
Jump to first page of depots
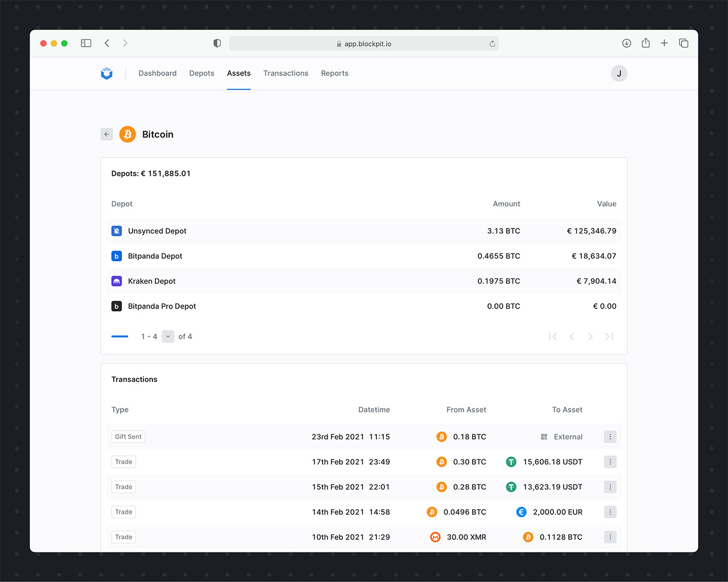pos(553,336)
